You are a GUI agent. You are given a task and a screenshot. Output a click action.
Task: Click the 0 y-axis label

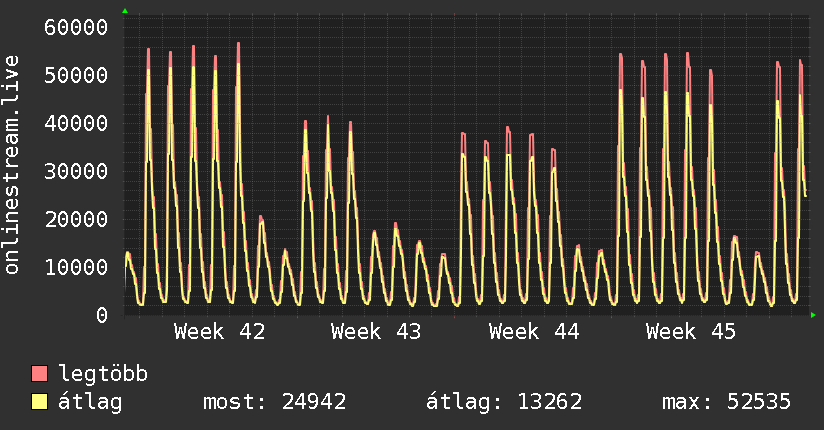click(102, 315)
